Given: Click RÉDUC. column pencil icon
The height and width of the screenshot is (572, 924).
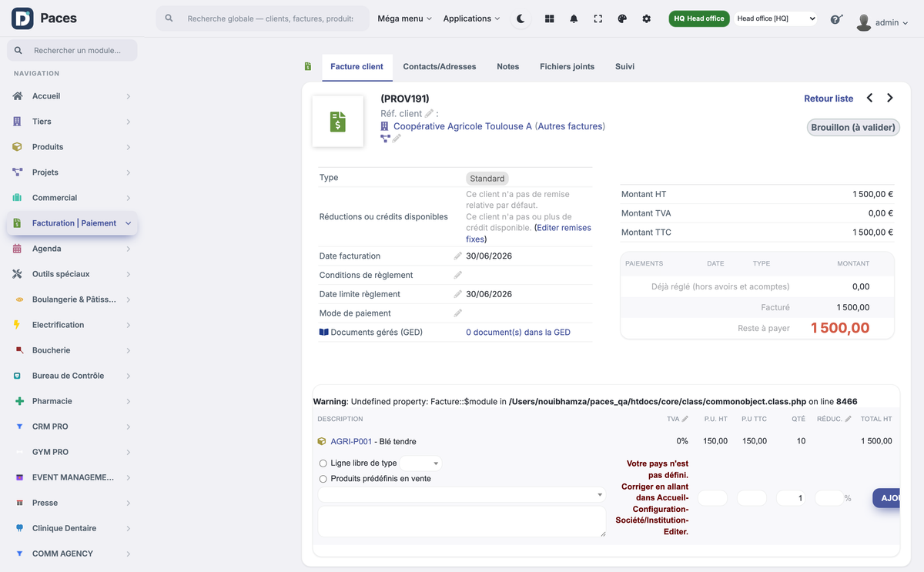Looking at the screenshot, I should 849,419.
